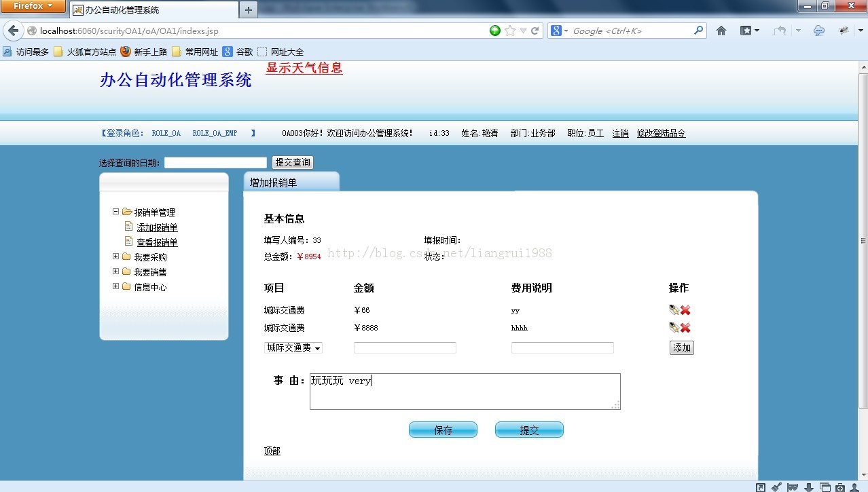Click the 添加报销单 document icon
868x492 pixels.
point(129,227)
